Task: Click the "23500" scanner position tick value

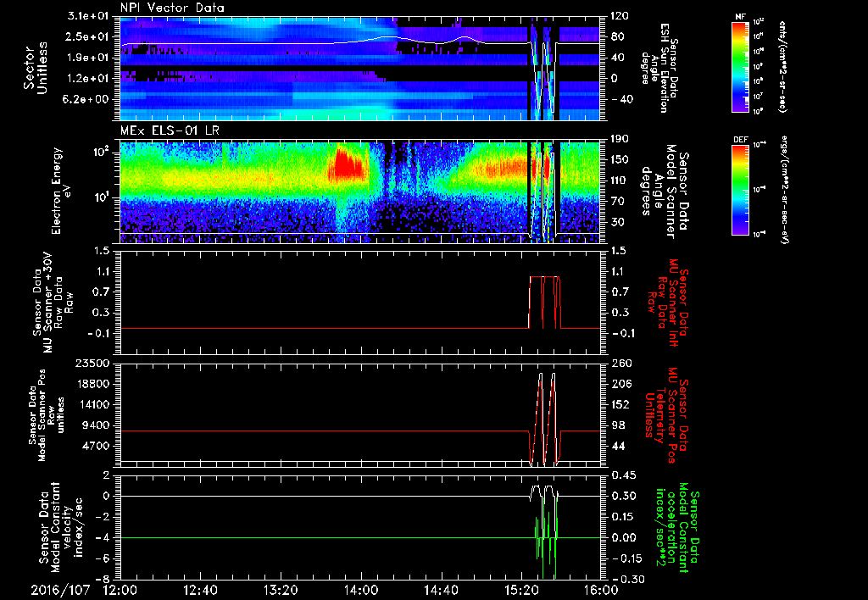Action: coord(93,363)
